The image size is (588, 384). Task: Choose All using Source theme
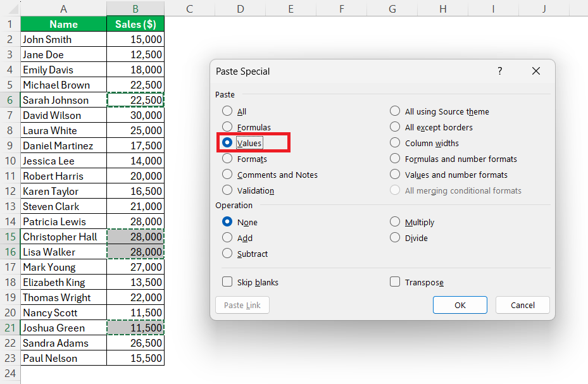pyautogui.click(x=439, y=111)
